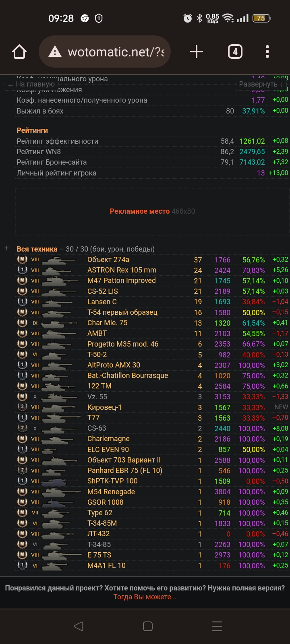290x644 pixels.
Task: Expand the Вся техника section plus sign
Action: (6, 248)
